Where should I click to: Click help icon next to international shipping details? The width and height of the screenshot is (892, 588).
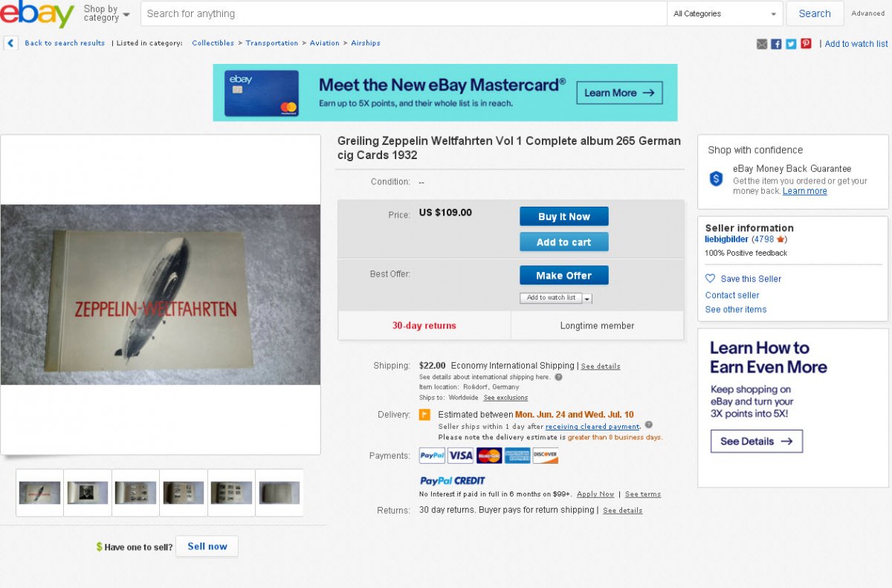click(x=558, y=377)
